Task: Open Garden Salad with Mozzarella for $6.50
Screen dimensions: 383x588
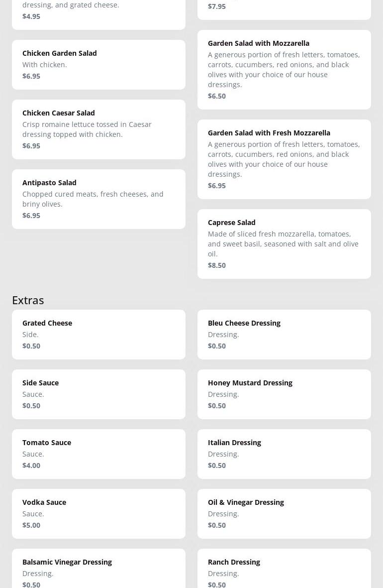Action: [x=284, y=70]
